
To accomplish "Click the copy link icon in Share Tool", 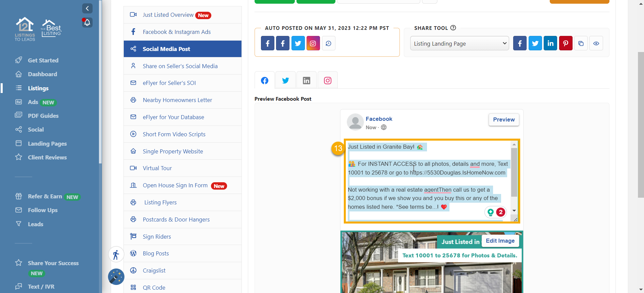I will point(581,43).
